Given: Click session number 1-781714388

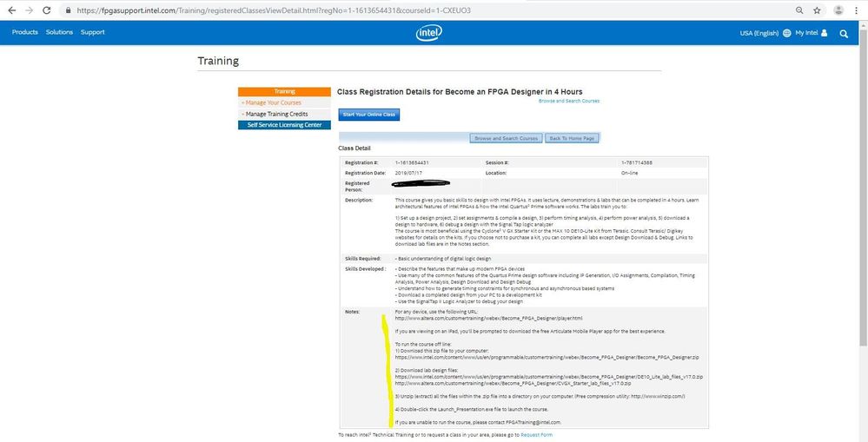Looking at the screenshot, I should click(637, 162).
